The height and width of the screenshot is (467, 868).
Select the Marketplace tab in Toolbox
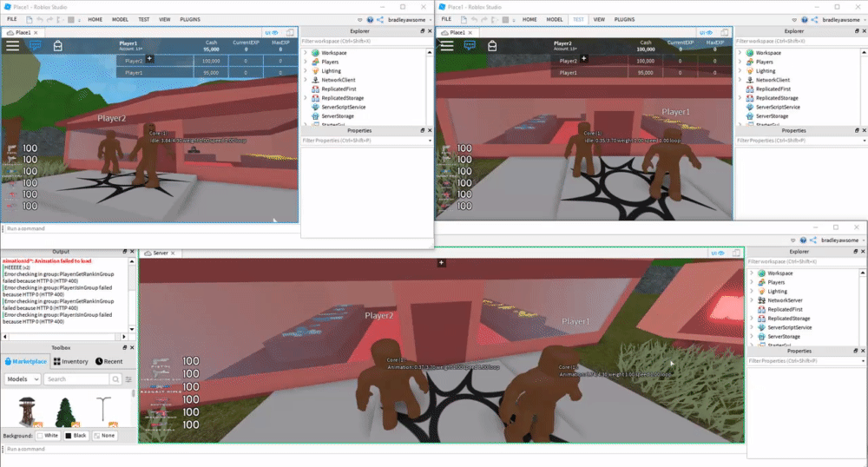click(x=25, y=361)
